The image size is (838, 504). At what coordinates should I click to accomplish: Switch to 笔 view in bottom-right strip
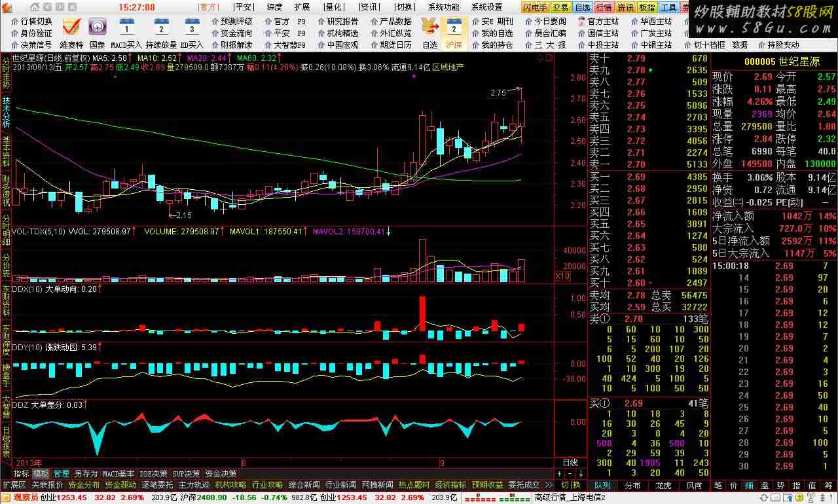pos(718,485)
